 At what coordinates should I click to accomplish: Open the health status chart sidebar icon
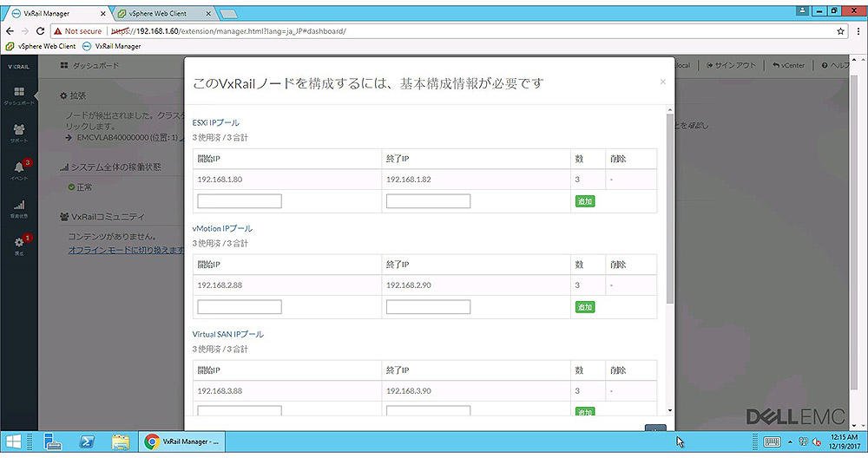tap(19, 207)
